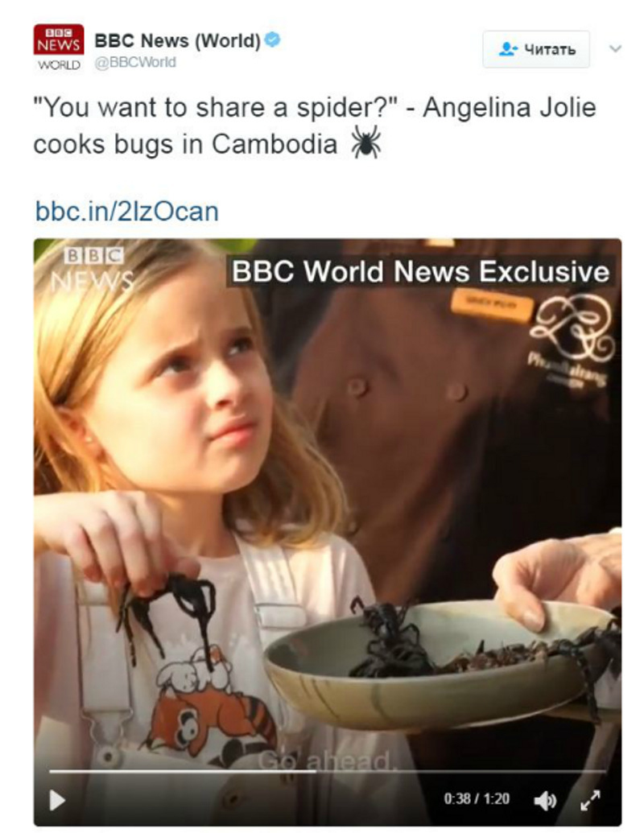
Task: Click the @BBCWorld handle
Action: point(135,62)
